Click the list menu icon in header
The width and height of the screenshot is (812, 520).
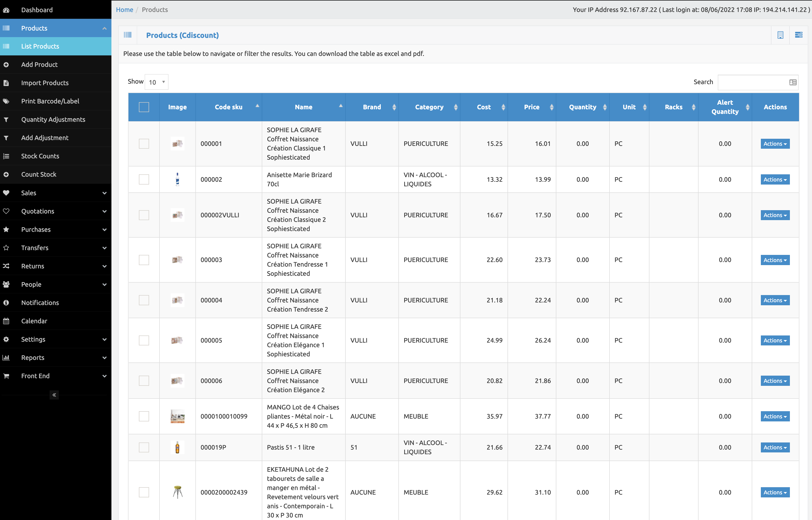tap(799, 35)
